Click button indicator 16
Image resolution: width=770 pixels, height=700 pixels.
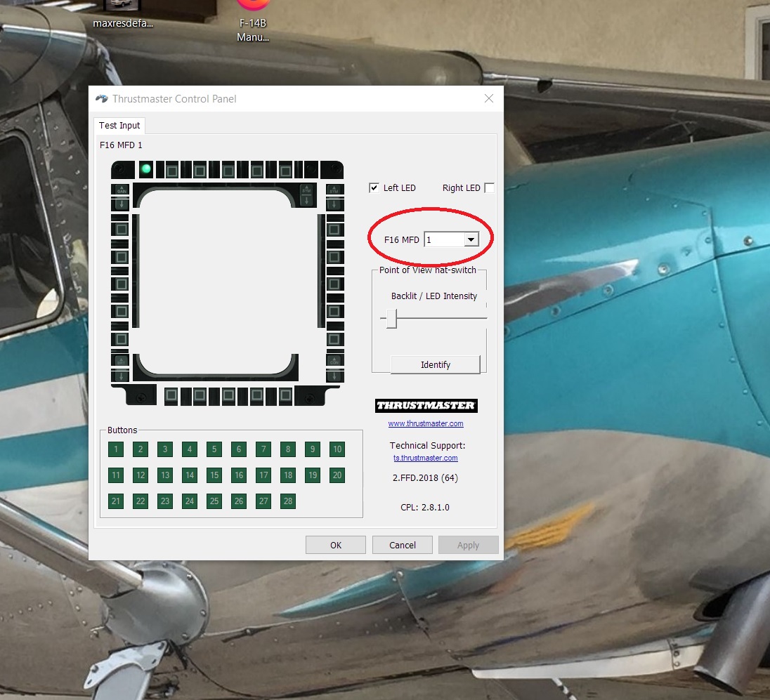coord(239,475)
